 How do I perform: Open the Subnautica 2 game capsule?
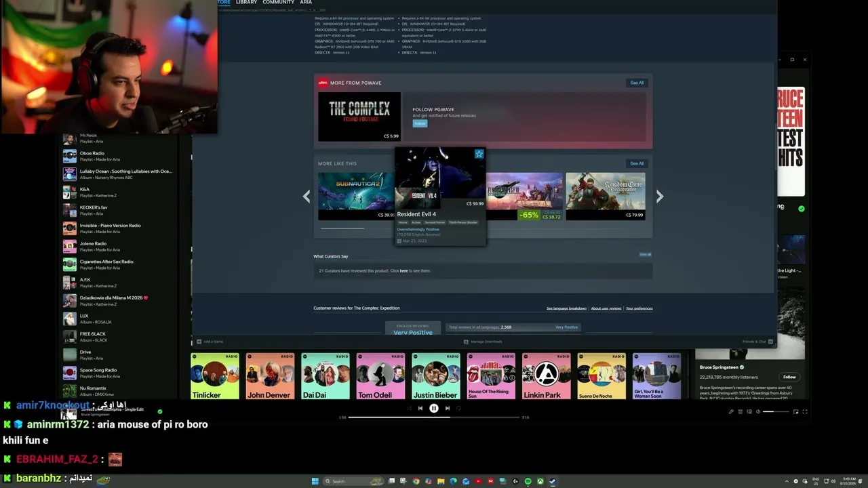356,196
